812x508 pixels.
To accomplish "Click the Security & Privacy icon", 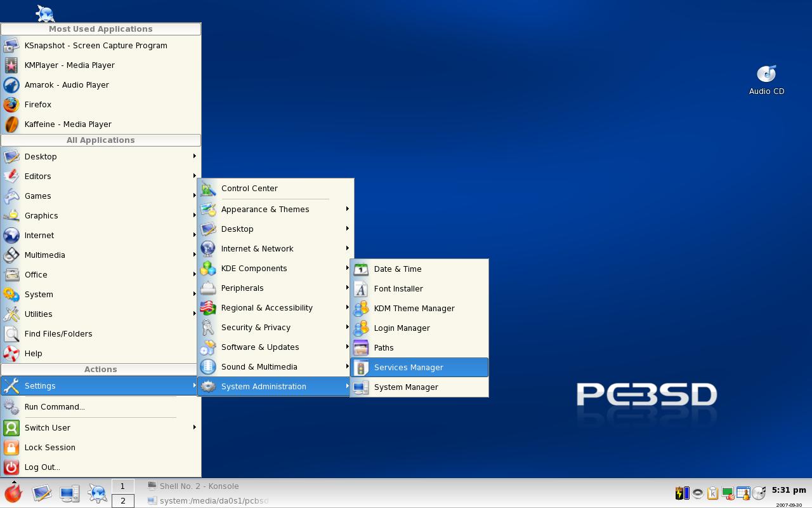I will pos(208,327).
